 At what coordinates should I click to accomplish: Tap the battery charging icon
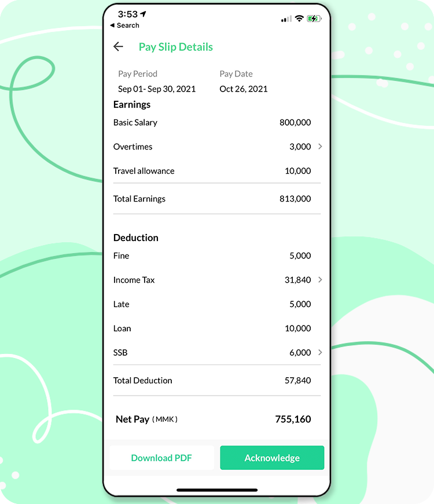click(x=314, y=19)
